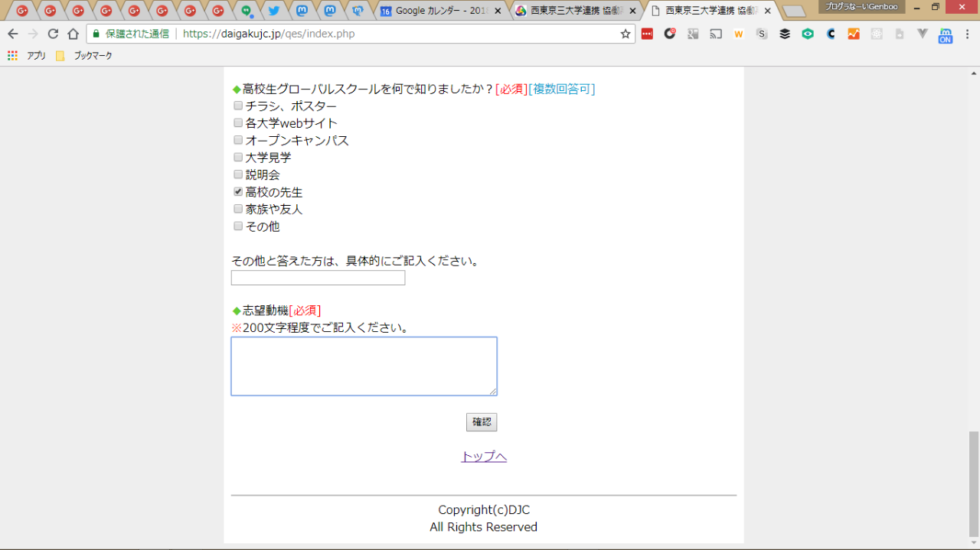Image resolution: width=980 pixels, height=550 pixels.
Task: Follow the トップへ link
Action: pos(484,457)
